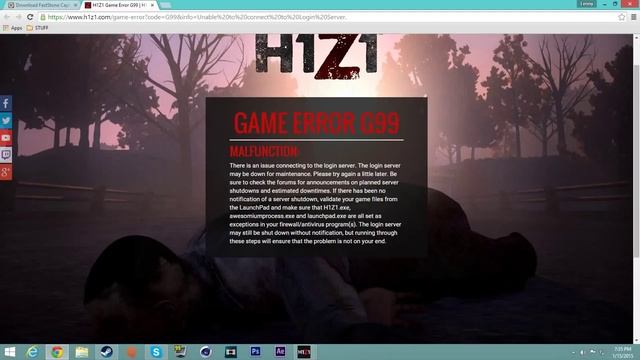Close the H1Z1 Game Error G99 tab

coord(152,5)
